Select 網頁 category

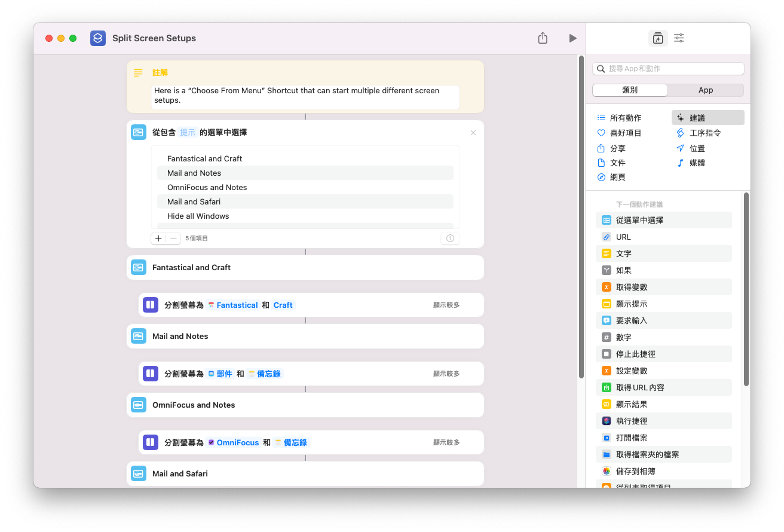[611, 178]
